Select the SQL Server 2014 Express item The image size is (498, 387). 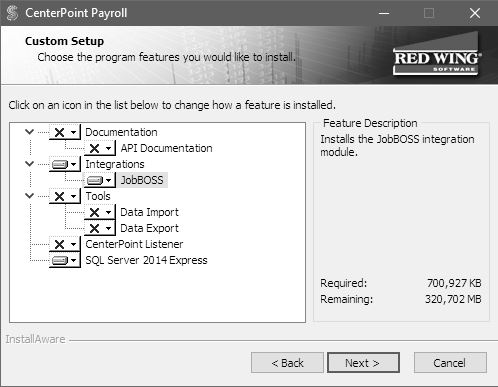pyautogui.click(x=146, y=260)
